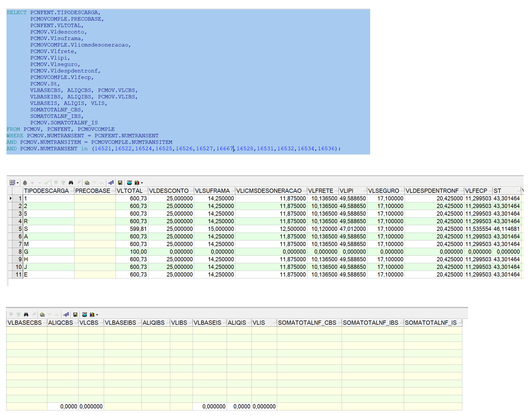Viewport: 532px width, 420px height.
Task: Expand chart dropdown arrow above VLBASECBS grid
Action: tap(97, 315)
